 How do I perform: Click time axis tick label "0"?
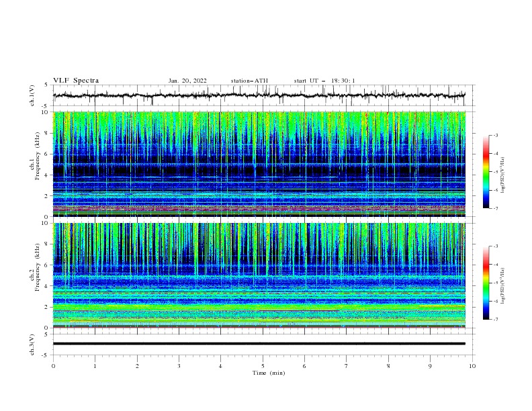[53, 366]
